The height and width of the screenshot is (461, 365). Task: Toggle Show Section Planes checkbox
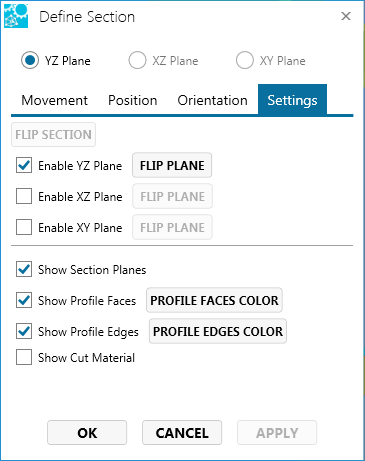[x=24, y=269]
